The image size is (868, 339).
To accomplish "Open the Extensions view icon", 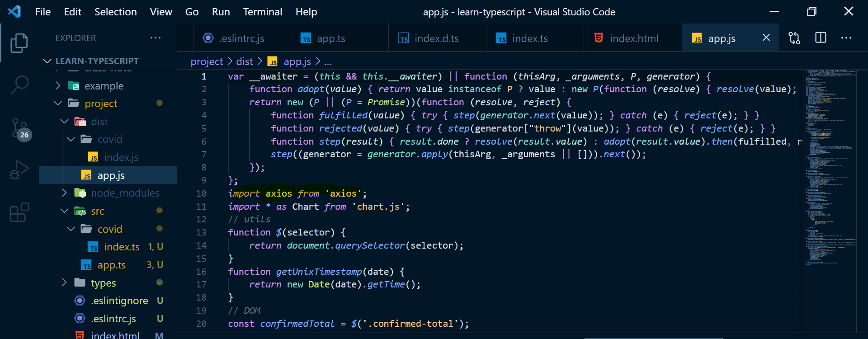I will pyautogui.click(x=19, y=212).
